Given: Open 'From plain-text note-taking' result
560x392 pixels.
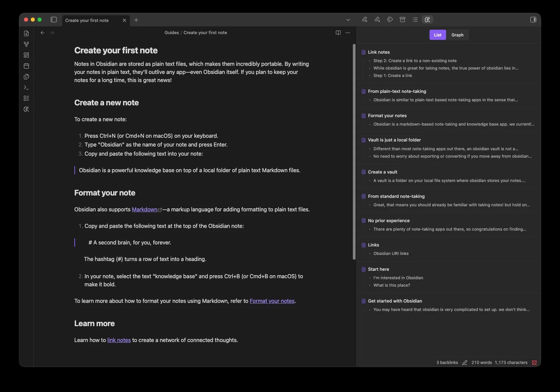Looking at the screenshot, I should 397,91.
